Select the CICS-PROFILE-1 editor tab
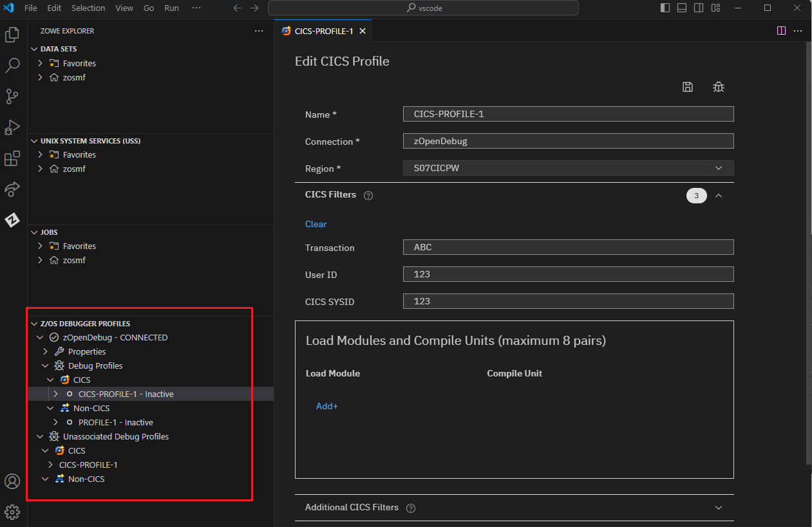The width and height of the screenshot is (812, 527). point(323,31)
